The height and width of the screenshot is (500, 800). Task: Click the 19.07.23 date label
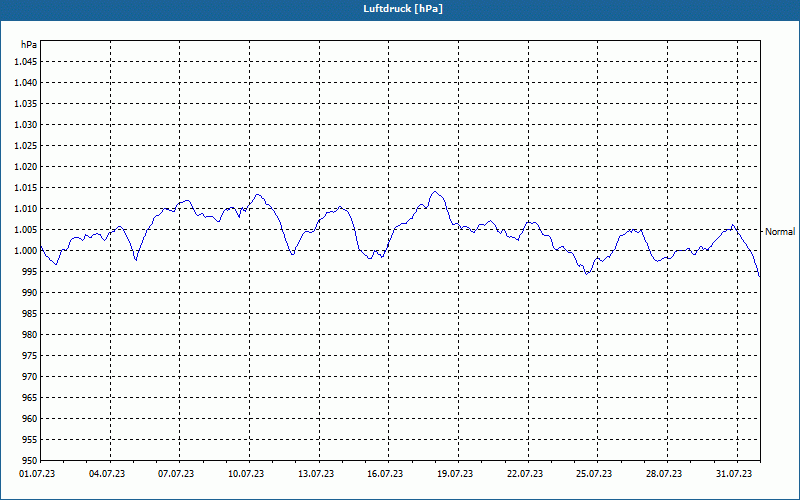pyautogui.click(x=455, y=474)
